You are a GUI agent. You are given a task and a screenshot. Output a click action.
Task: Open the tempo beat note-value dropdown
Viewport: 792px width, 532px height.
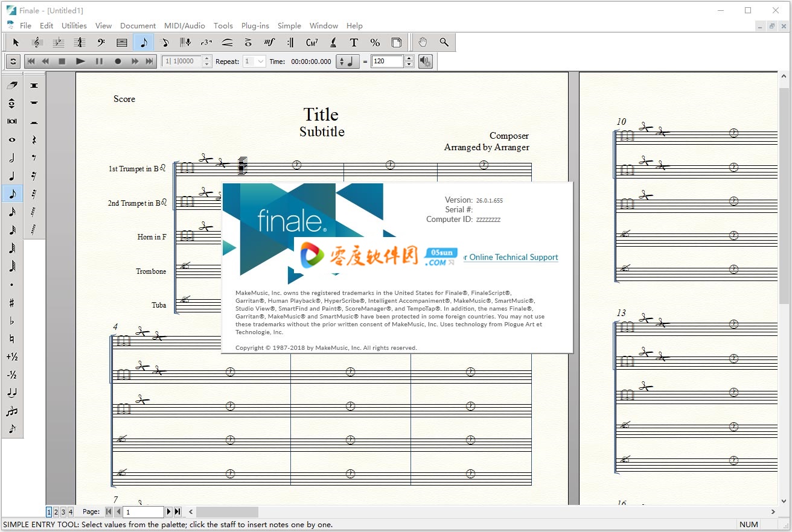point(348,62)
